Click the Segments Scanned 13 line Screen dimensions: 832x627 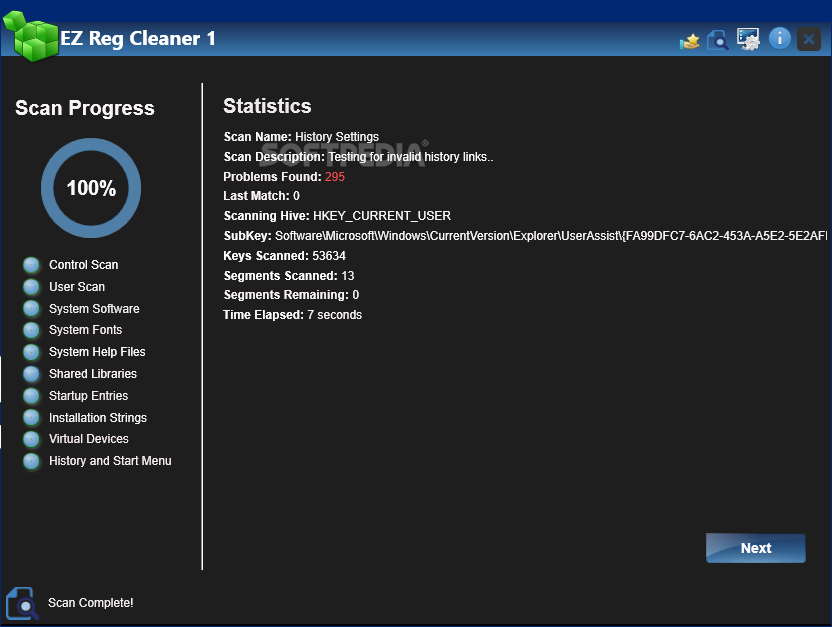pos(289,276)
